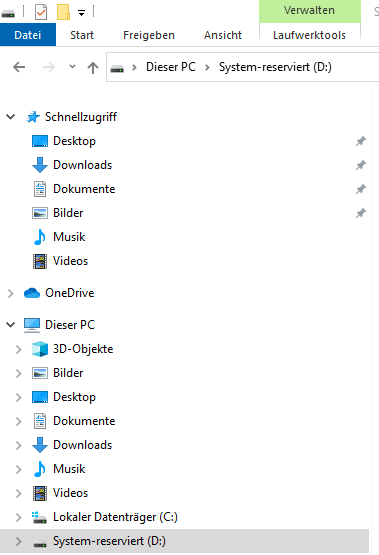The image size is (379, 555).
Task: Click the drive icon in the address bar
Action: (117, 68)
